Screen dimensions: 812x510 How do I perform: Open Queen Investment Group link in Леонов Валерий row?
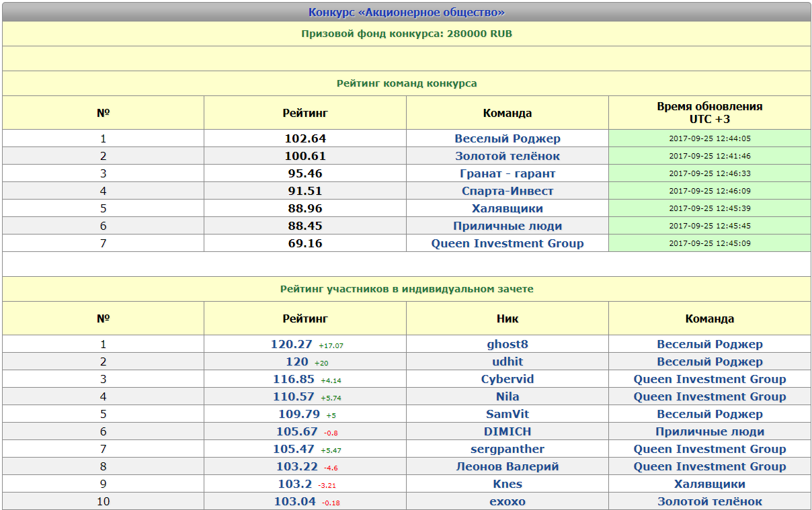(710, 466)
